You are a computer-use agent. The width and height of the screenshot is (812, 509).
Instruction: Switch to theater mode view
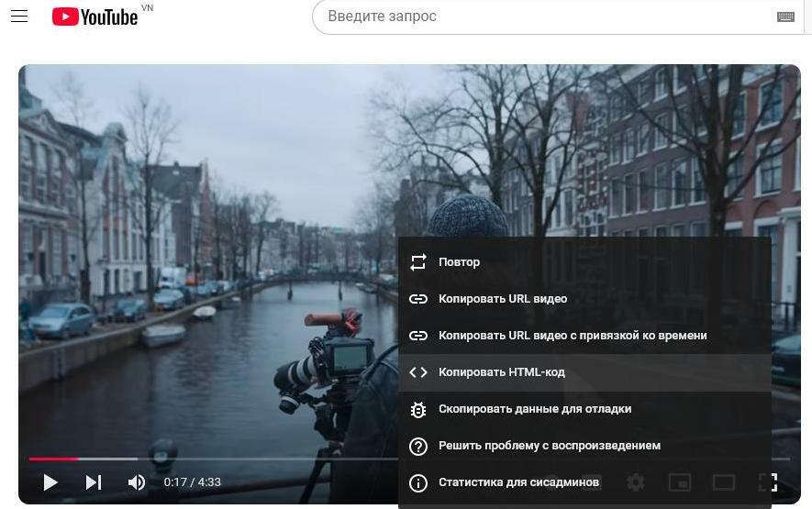pos(723,482)
